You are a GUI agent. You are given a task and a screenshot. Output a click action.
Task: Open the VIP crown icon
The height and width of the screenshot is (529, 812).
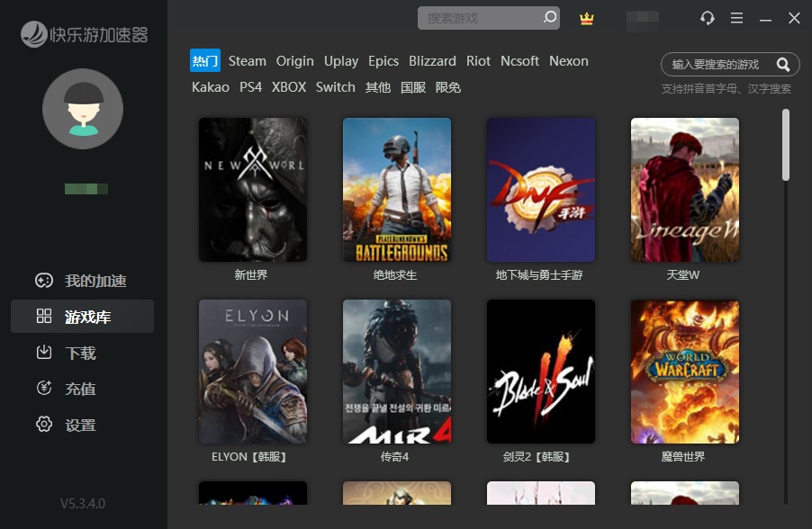586,19
